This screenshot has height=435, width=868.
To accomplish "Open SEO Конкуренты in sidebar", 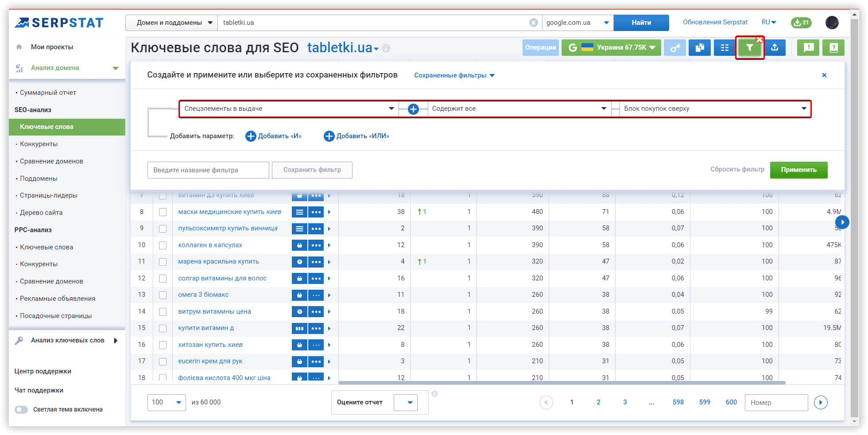I will (39, 144).
